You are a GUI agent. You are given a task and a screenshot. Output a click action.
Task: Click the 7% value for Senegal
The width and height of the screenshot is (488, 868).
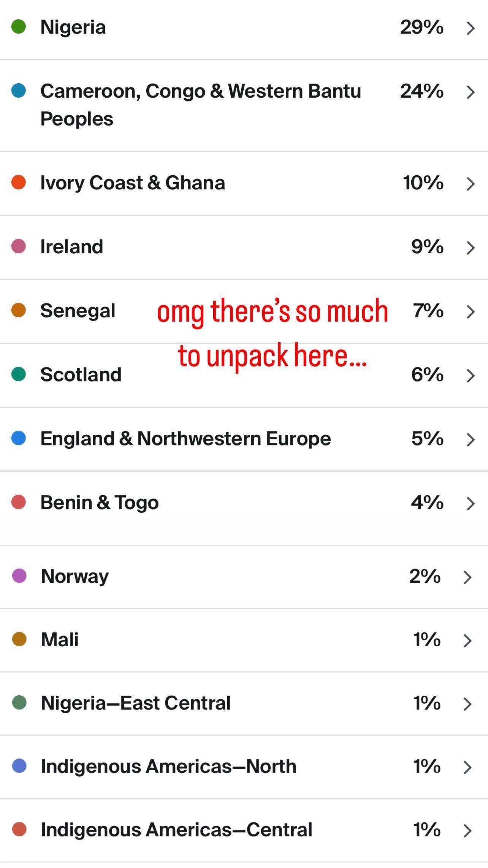[x=428, y=311]
